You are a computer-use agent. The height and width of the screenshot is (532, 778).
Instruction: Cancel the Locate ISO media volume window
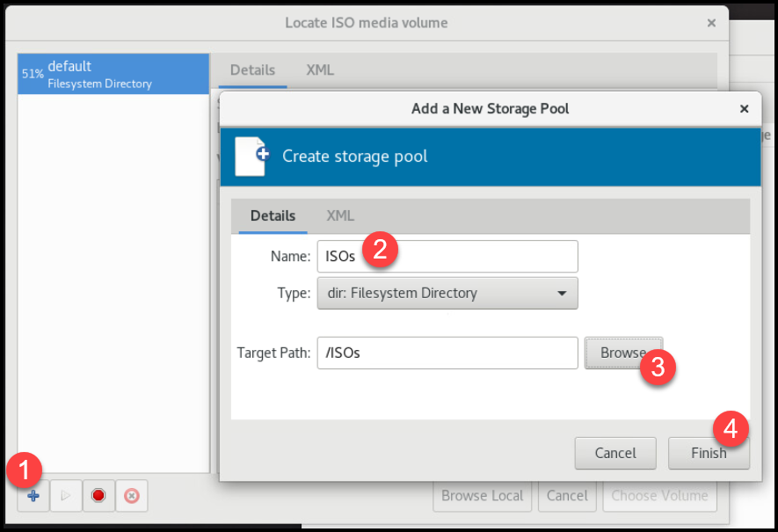566,496
